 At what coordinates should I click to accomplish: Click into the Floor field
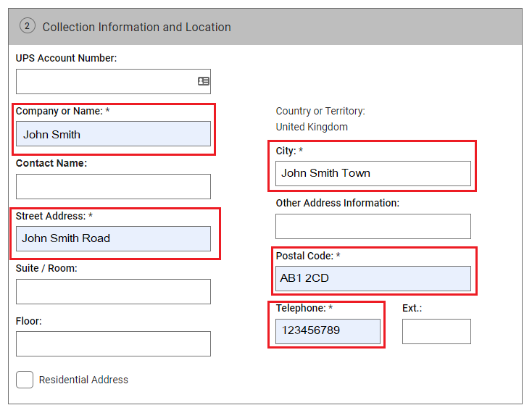point(113,343)
